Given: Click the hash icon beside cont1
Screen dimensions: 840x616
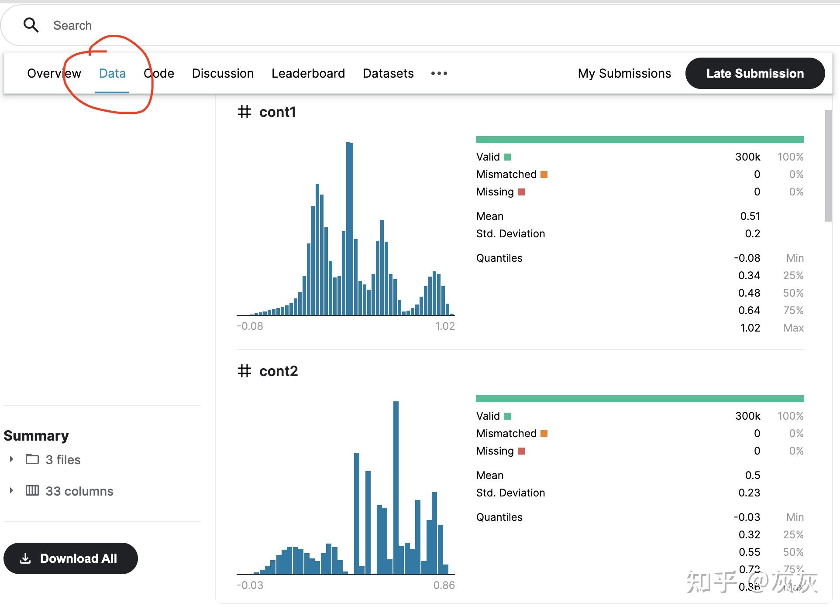Looking at the screenshot, I should click(x=244, y=112).
